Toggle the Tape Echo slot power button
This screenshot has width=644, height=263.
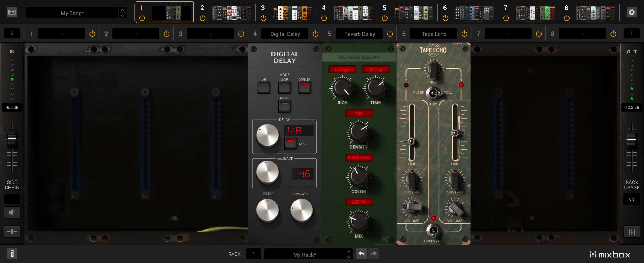[x=464, y=34]
